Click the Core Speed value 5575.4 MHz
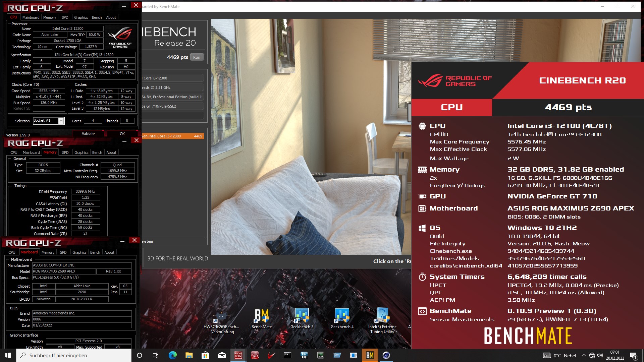The height and width of the screenshot is (362, 644). [49, 91]
